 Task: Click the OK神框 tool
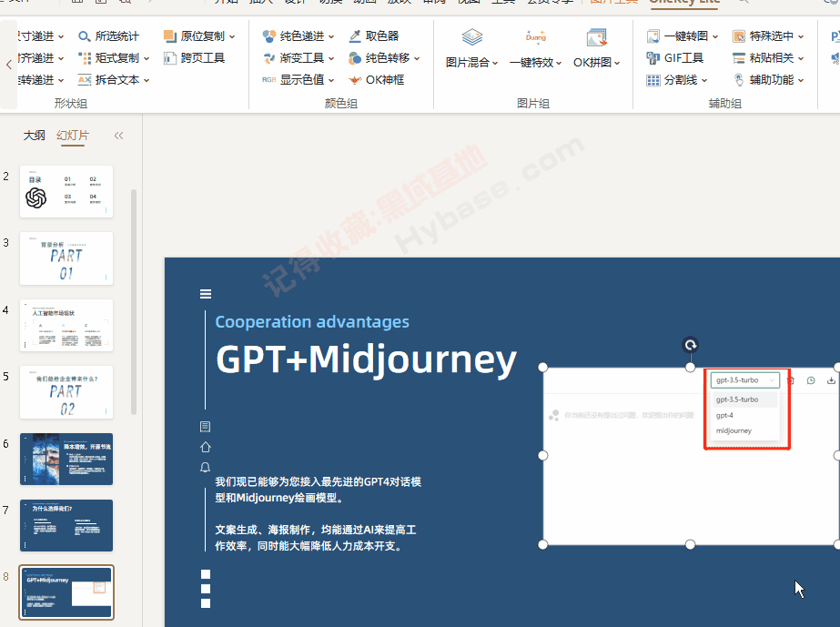376,80
